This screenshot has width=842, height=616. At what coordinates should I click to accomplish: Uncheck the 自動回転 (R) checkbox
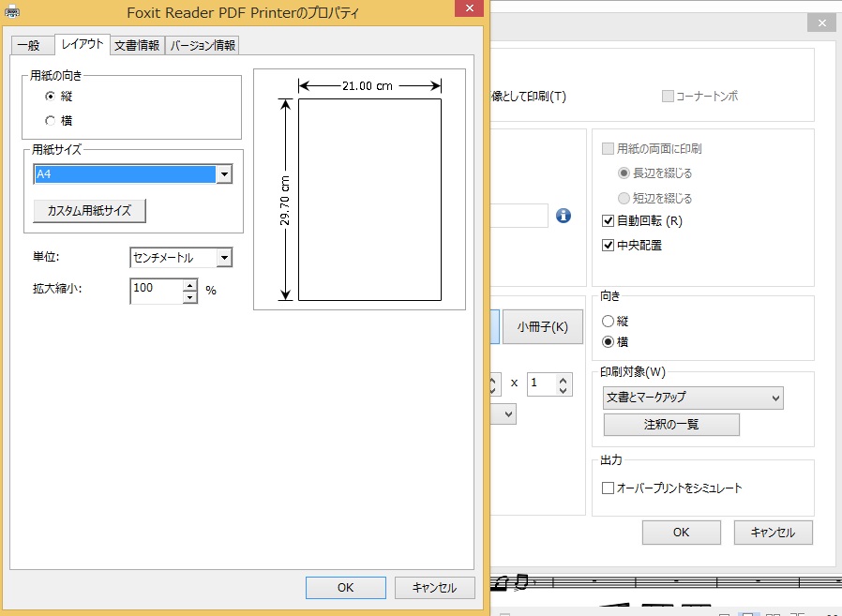pyautogui.click(x=608, y=220)
